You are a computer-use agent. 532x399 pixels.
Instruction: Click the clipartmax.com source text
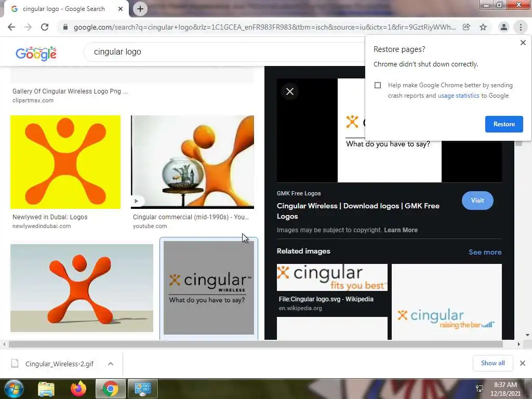33,100
